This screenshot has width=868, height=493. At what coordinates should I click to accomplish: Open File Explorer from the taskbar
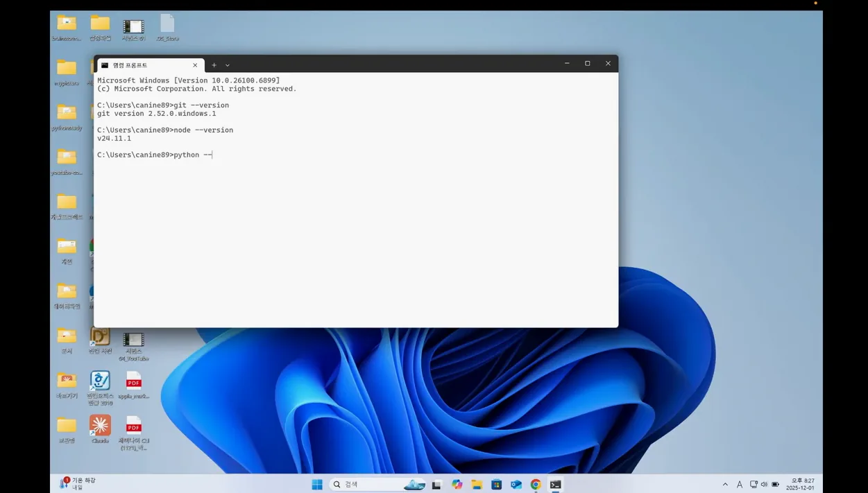[x=477, y=485]
